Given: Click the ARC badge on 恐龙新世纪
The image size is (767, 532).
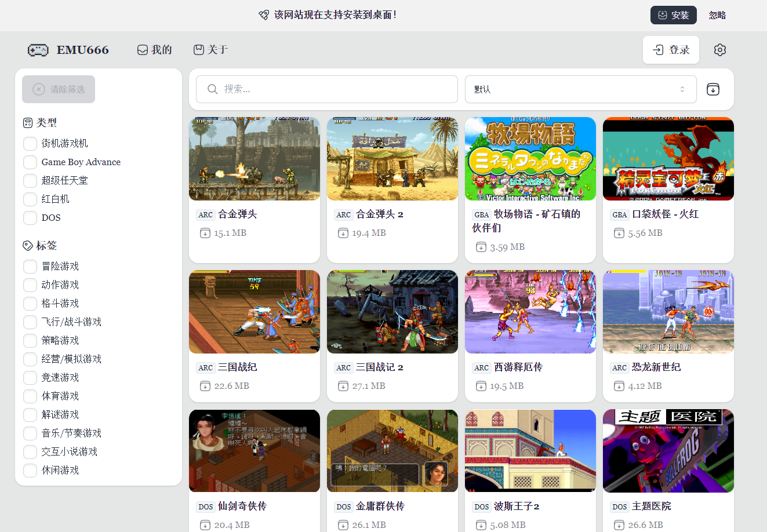Looking at the screenshot, I should [x=620, y=367].
